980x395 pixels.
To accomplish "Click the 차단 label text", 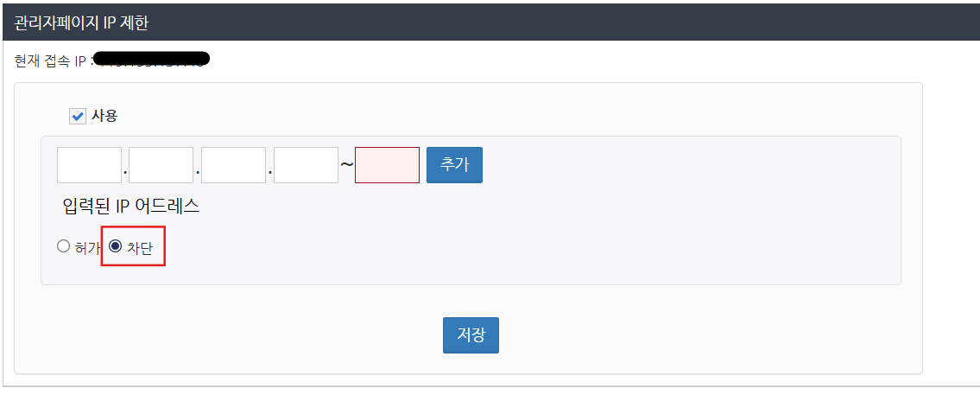I will pos(140,247).
